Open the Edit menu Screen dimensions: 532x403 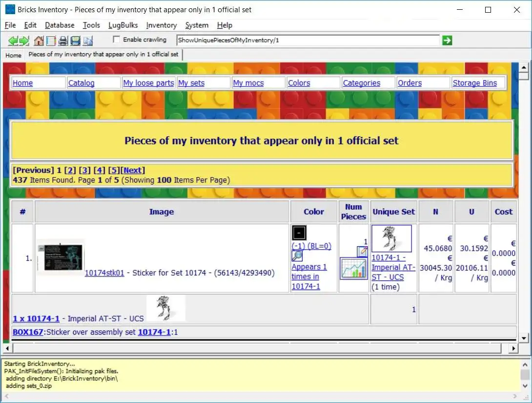(30, 25)
